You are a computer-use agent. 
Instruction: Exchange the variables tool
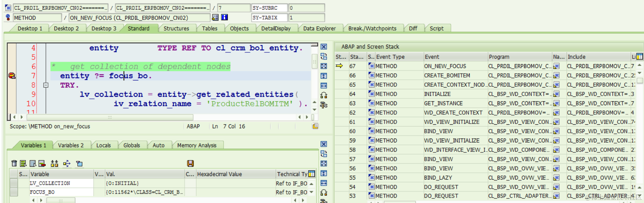pos(324,154)
